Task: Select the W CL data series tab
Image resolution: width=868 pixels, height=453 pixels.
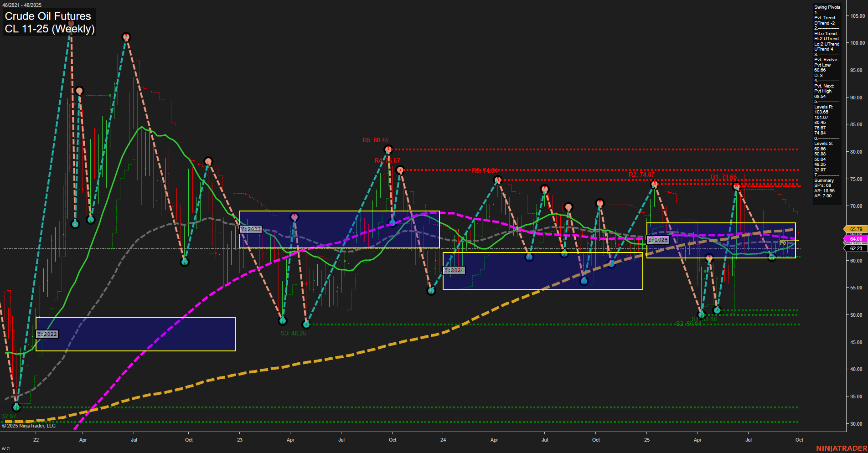Action: tap(6, 448)
